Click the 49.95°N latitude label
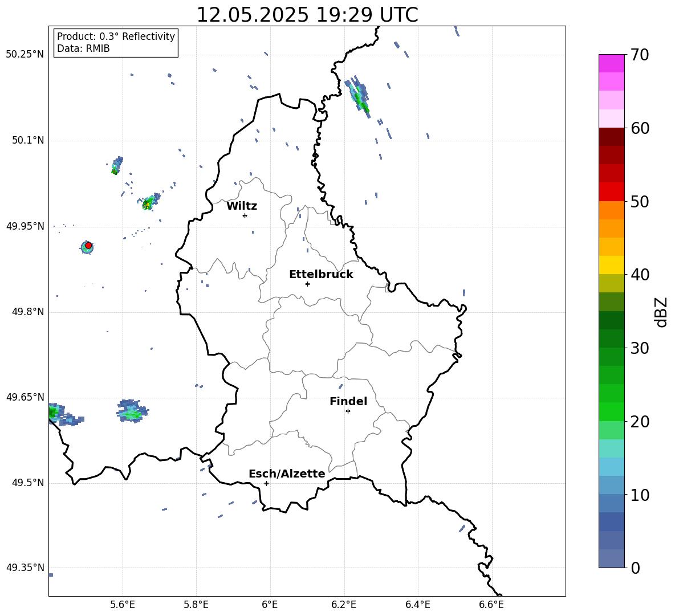 pyautogui.click(x=25, y=226)
